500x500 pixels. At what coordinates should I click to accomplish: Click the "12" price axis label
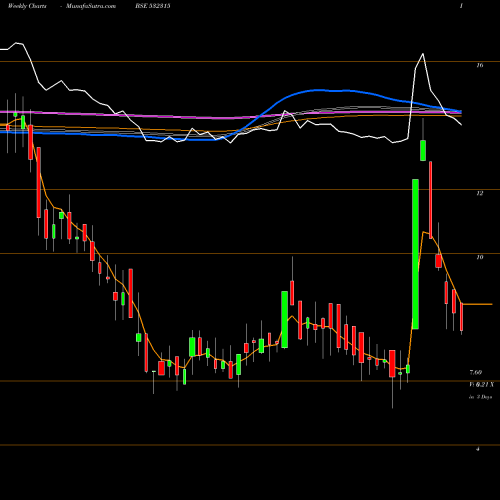pos(479,193)
